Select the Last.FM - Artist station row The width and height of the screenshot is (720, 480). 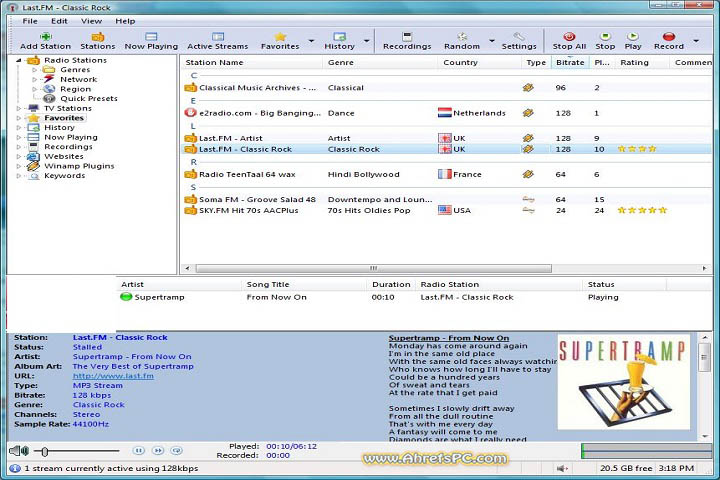click(447, 138)
